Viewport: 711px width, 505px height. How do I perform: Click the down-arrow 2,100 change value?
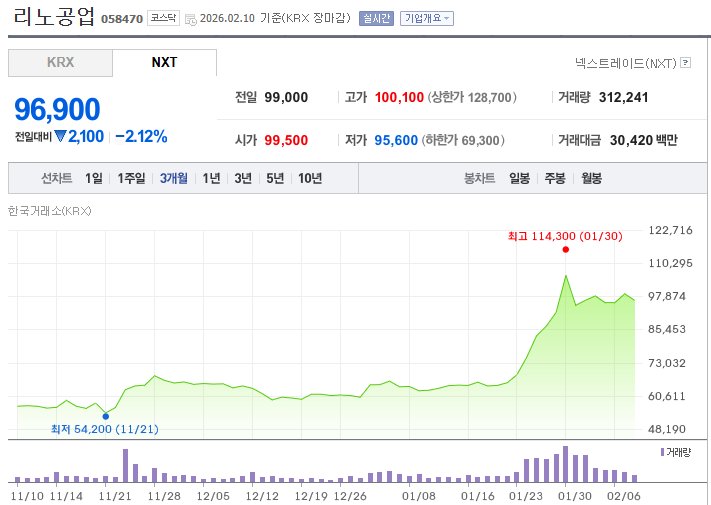(79, 136)
